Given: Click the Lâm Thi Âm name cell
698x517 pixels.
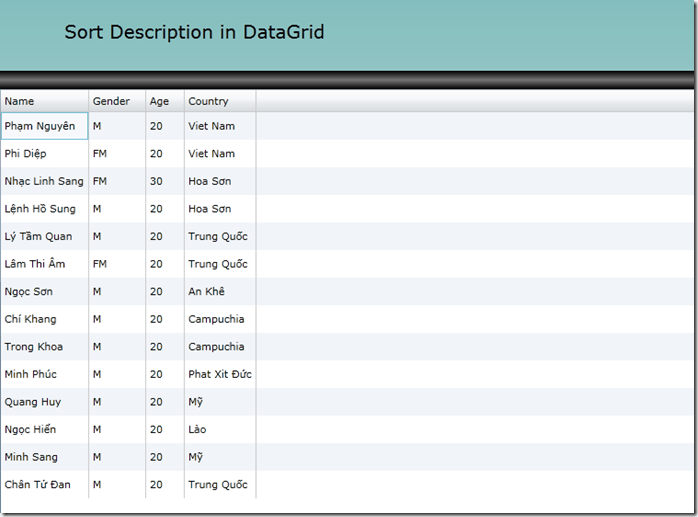Looking at the screenshot, I should click(x=44, y=264).
